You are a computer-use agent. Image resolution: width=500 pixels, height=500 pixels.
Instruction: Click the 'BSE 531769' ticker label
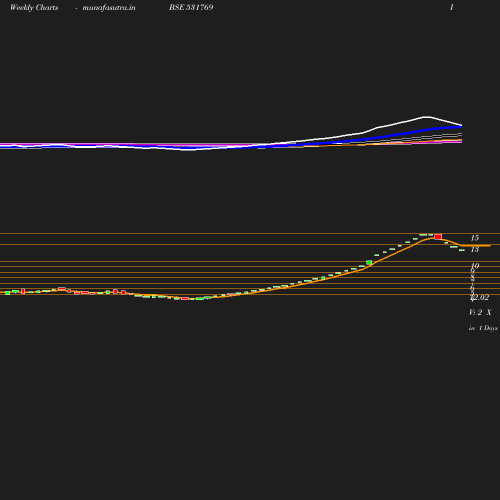pyautogui.click(x=191, y=7)
